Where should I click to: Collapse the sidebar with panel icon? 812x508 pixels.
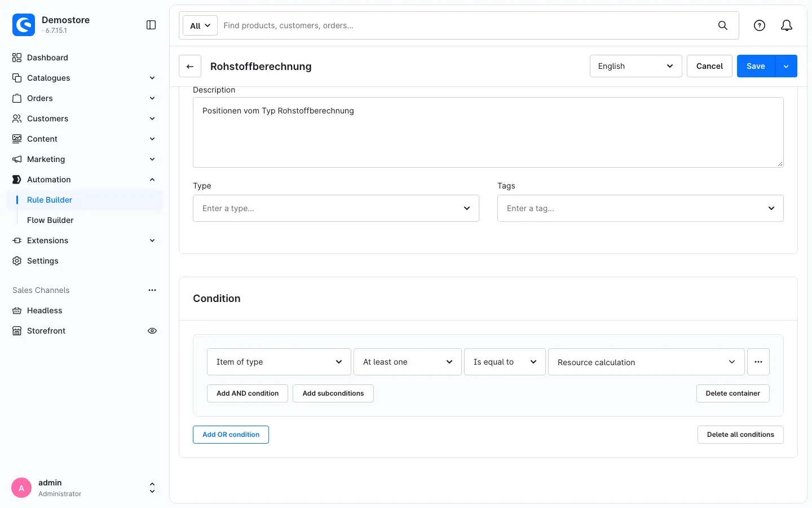(151, 25)
